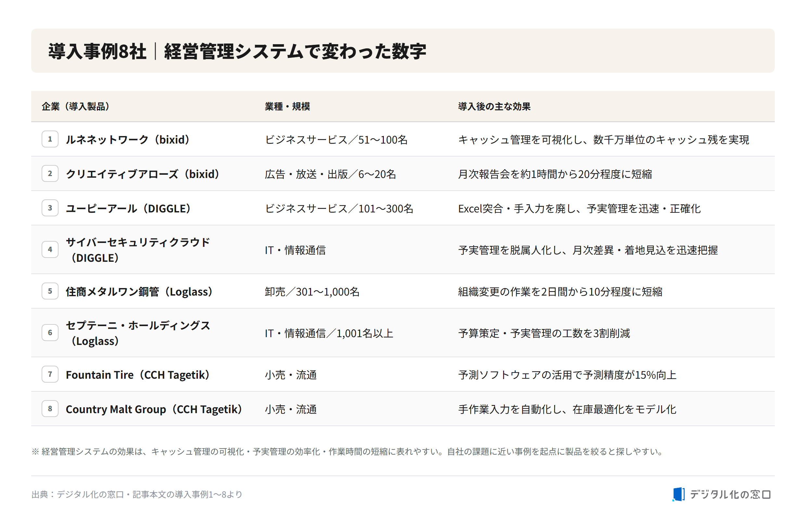
Task: Select company name "Fountain Tire（CCH Tagetik）"
Action: point(137,374)
